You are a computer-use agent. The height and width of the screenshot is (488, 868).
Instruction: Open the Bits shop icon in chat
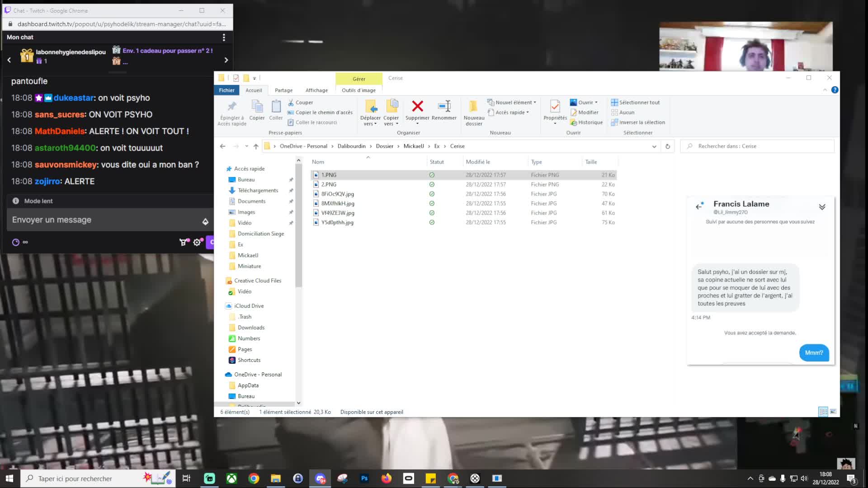(183, 242)
